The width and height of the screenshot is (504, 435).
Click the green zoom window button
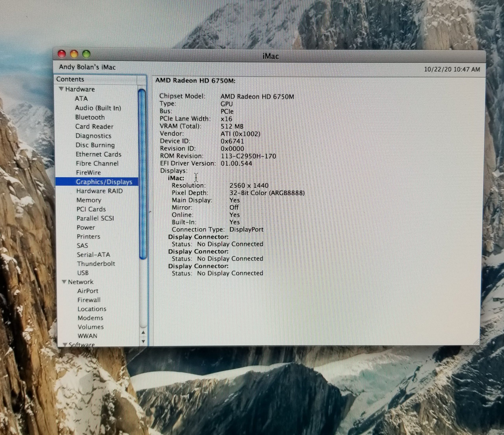click(86, 54)
